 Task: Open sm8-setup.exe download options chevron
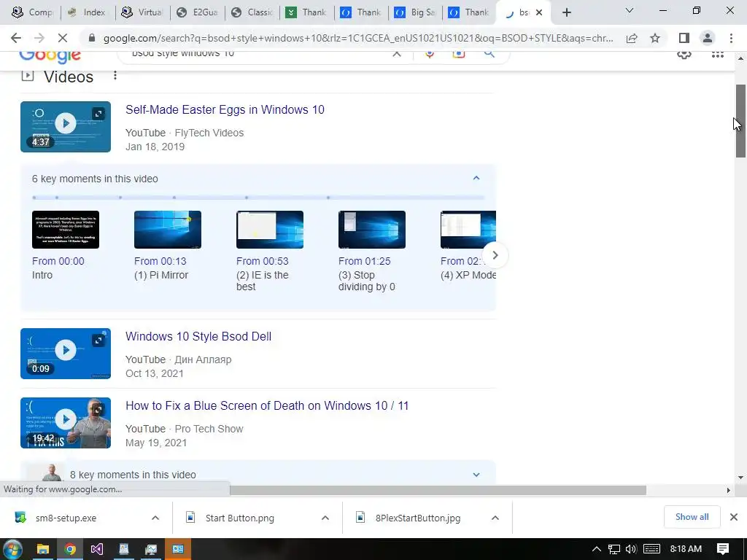click(x=155, y=518)
